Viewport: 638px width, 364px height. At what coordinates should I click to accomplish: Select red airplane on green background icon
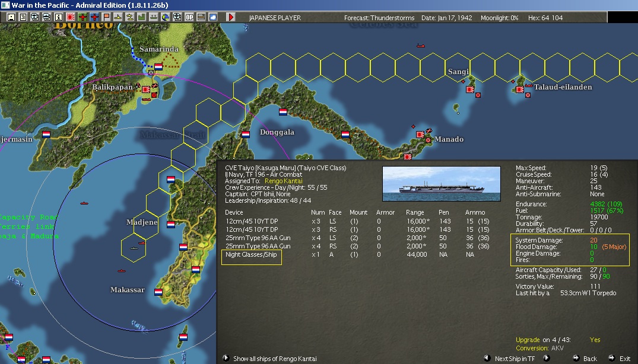(x=82, y=17)
